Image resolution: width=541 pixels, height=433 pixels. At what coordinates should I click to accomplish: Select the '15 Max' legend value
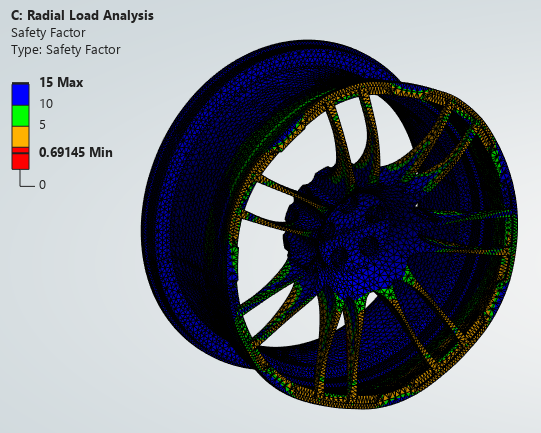[x=61, y=82]
